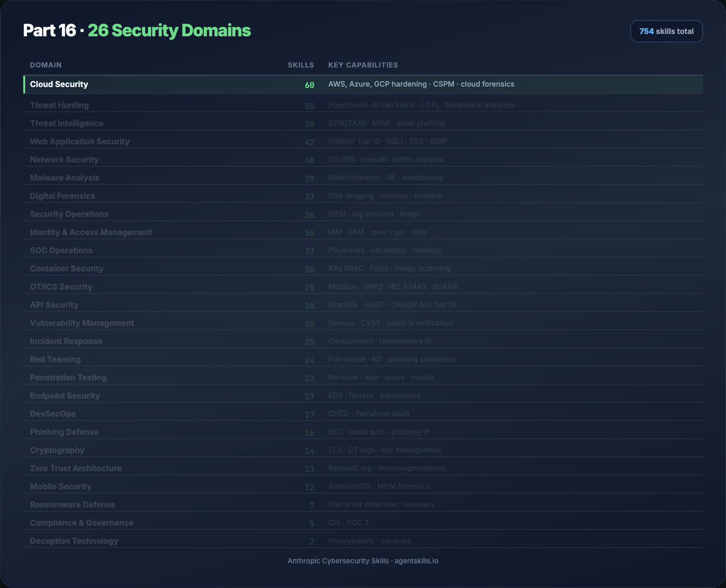
Task: Click BeyondCorp · microsegmentation text
Action: point(387,468)
